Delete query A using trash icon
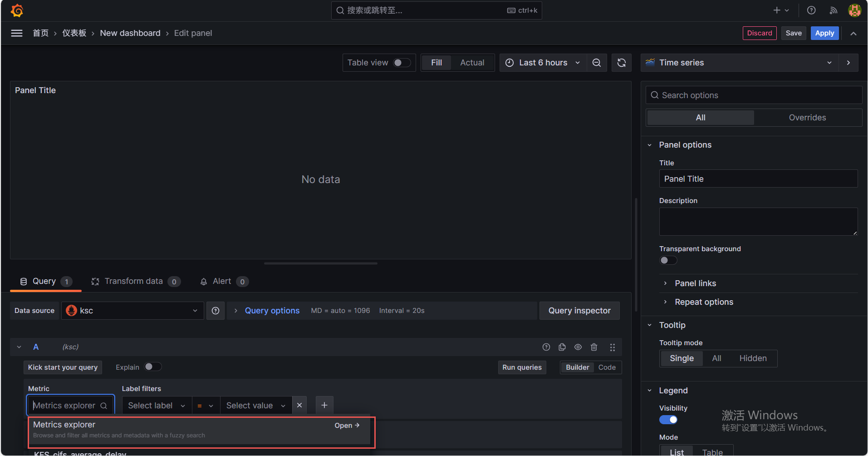The width and height of the screenshot is (868, 456). click(x=594, y=347)
